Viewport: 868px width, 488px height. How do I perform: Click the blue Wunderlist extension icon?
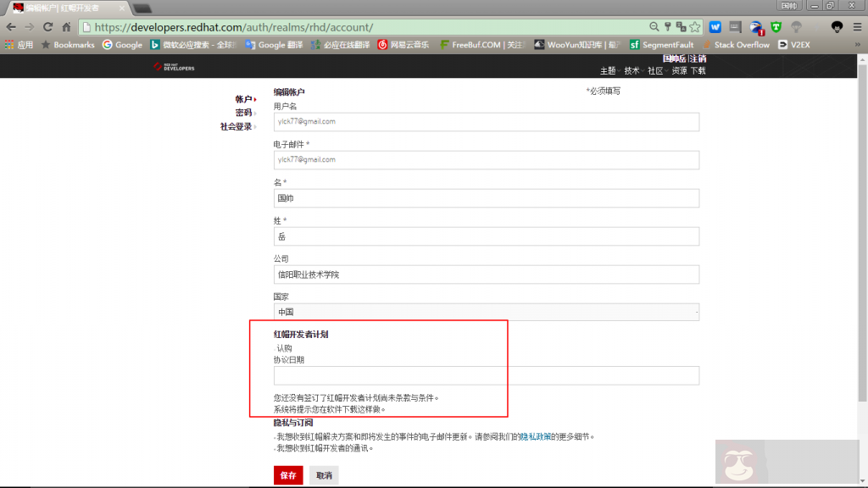pyautogui.click(x=715, y=26)
